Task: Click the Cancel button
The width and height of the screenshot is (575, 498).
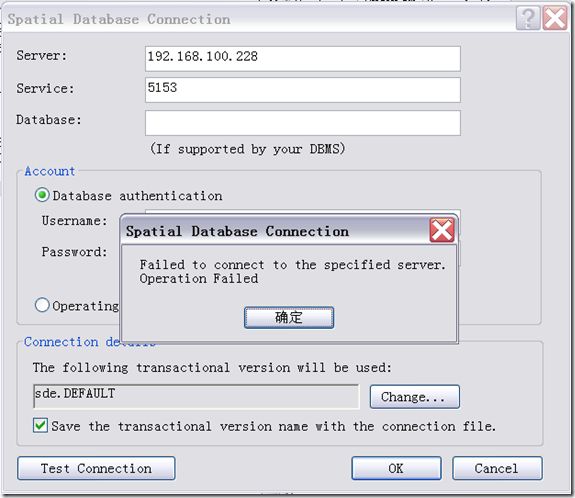Action: pos(497,468)
